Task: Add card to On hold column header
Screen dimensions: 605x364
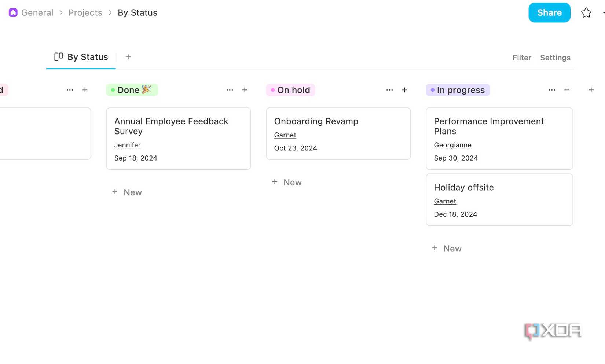Action: 404,90
